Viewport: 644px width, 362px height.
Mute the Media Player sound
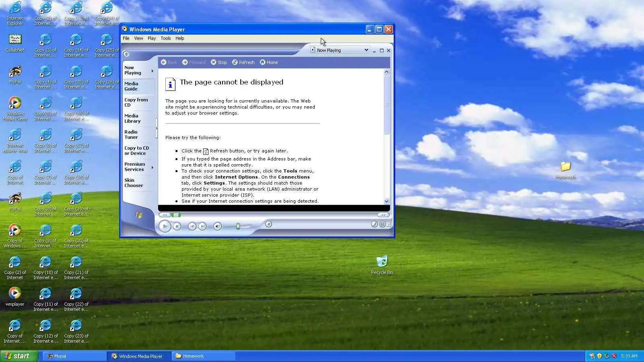tap(217, 226)
